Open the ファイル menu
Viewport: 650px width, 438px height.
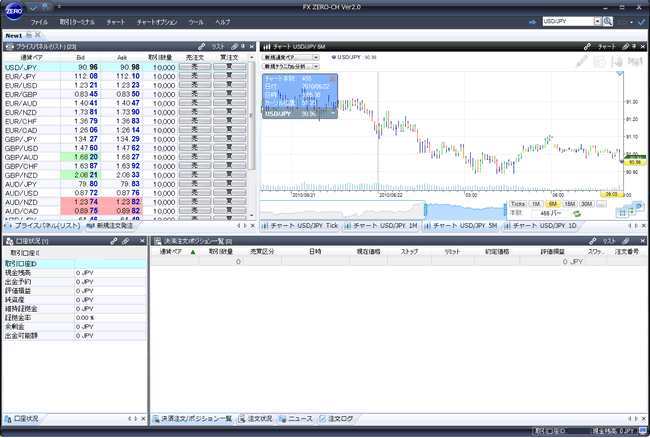point(39,22)
